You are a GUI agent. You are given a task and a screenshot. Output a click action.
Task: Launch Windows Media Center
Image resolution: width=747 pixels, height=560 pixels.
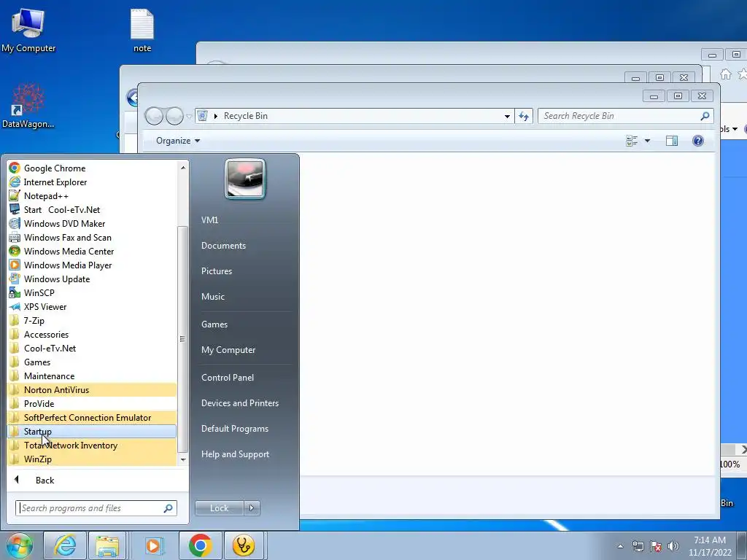pos(92,251)
